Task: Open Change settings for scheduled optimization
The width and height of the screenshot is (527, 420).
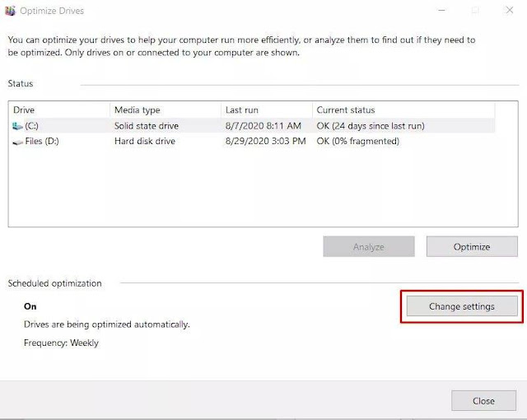Action: tap(461, 306)
